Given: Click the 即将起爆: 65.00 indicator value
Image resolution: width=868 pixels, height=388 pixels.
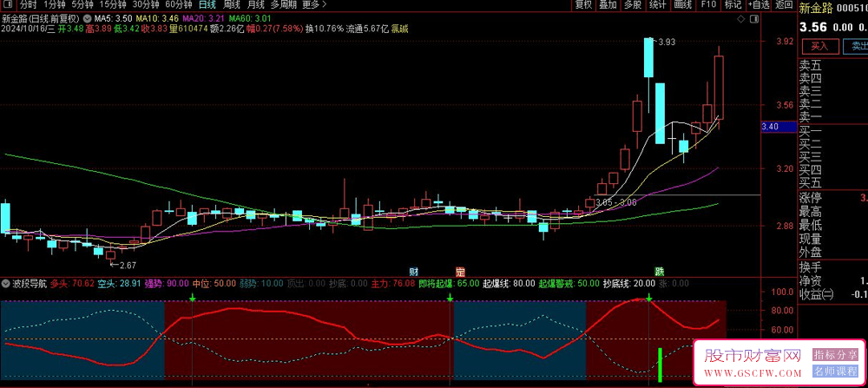Looking at the screenshot, I should pos(449,283).
